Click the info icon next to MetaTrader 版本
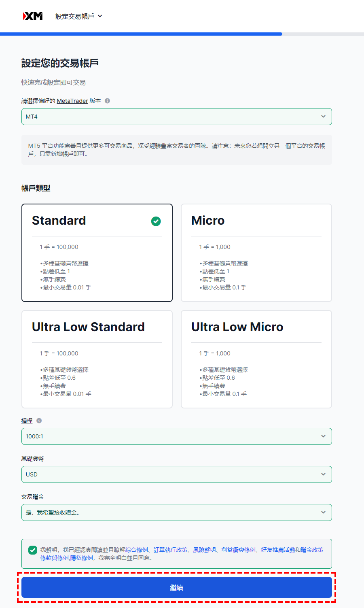 (x=107, y=101)
